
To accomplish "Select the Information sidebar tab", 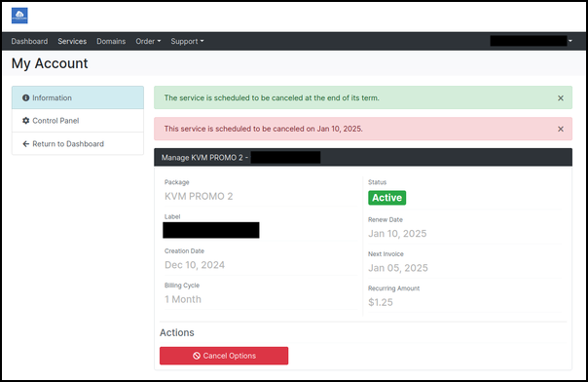I will click(78, 97).
